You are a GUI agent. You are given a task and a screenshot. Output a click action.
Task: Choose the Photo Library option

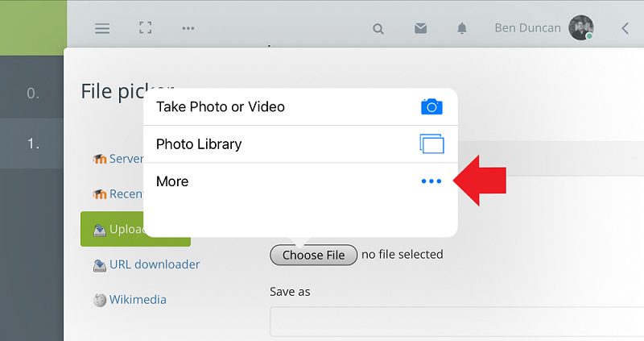click(199, 144)
